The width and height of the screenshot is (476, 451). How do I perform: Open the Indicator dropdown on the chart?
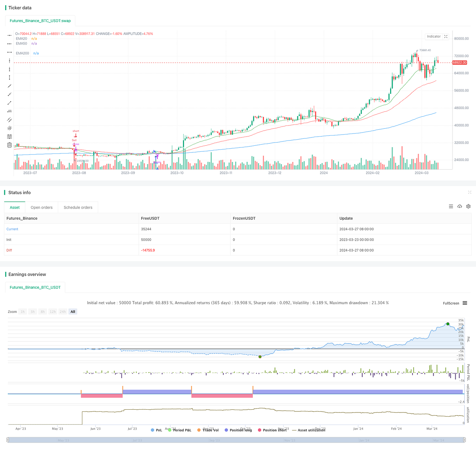point(434,36)
